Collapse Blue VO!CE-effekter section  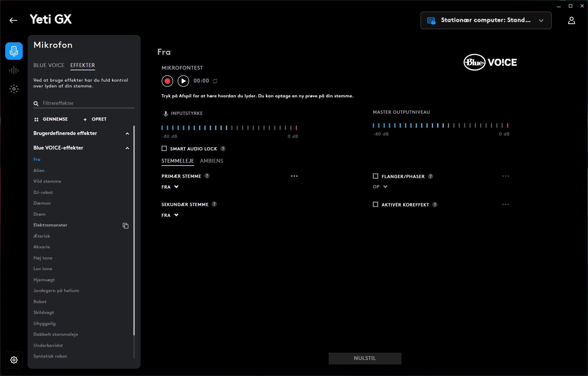127,148
